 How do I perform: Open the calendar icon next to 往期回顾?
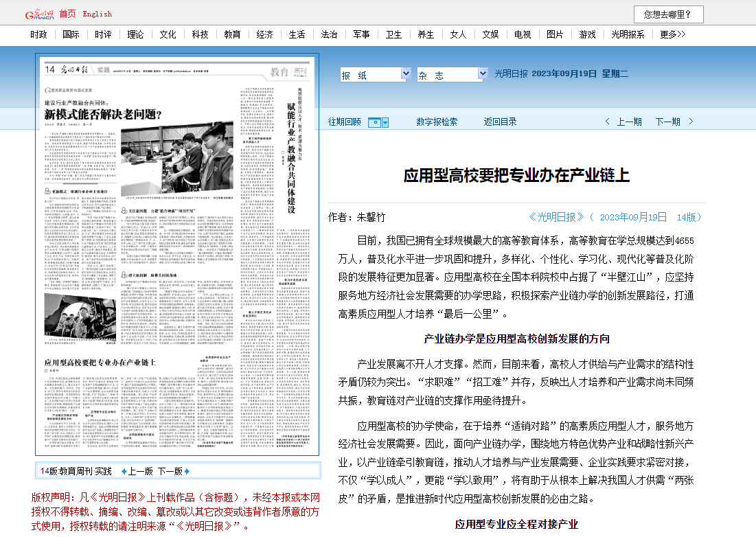[374, 122]
